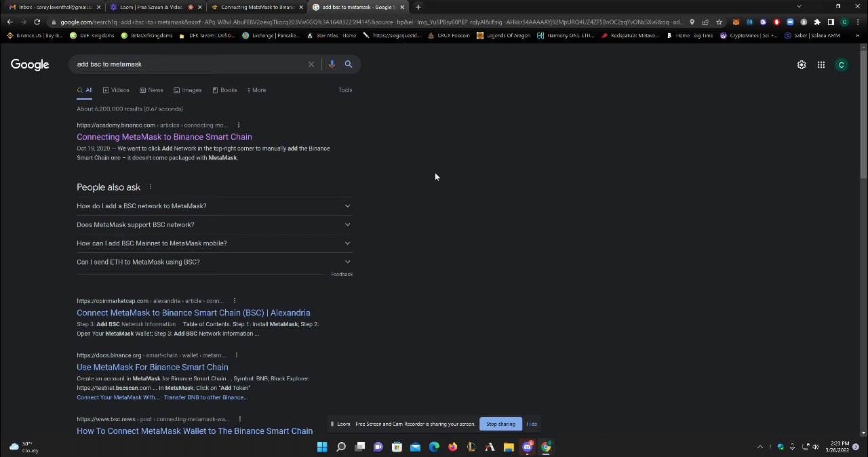868x457 pixels.
Task: Expand 'Does MetaMask support BSC network?' question
Action: tap(214, 224)
